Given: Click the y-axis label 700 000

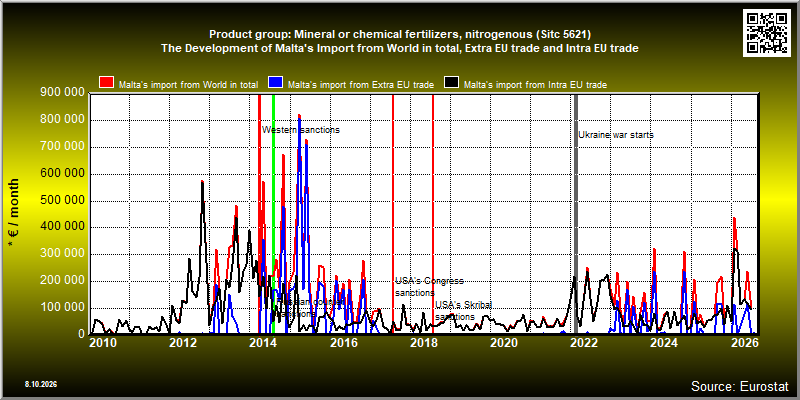Looking at the screenshot, I should 61,147.
